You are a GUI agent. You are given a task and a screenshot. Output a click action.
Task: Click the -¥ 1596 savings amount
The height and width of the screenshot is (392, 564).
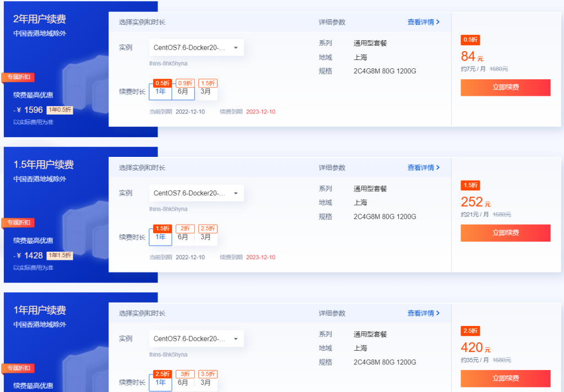[x=28, y=110]
